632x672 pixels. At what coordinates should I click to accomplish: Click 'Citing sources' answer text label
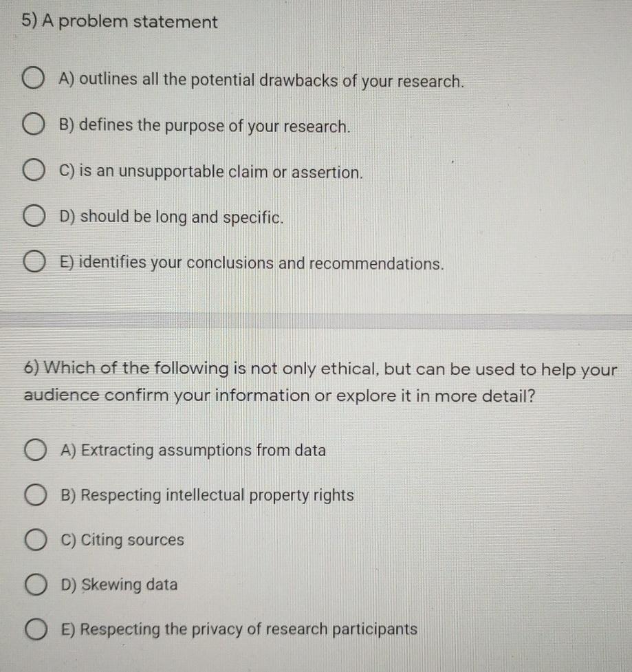(x=122, y=540)
